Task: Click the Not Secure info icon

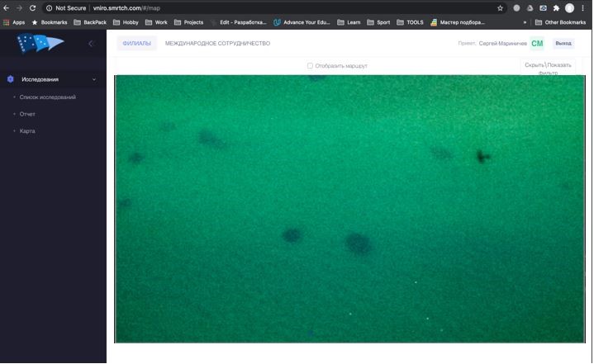Action: point(49,8)
